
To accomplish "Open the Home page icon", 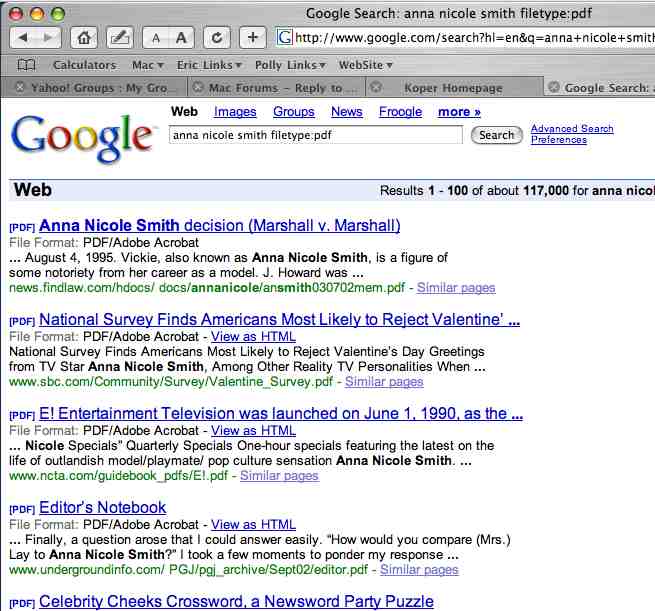I will coord(84,38).
